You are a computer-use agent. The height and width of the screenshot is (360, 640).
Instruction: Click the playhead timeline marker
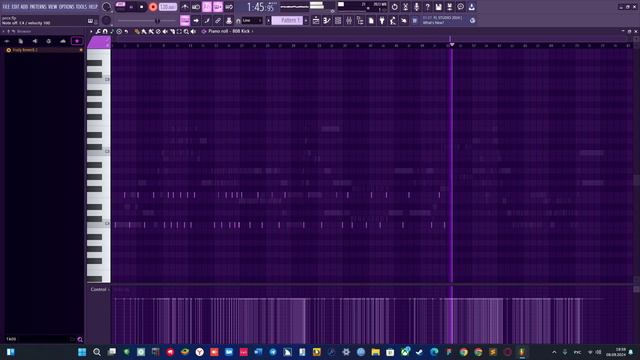point(451,44)
